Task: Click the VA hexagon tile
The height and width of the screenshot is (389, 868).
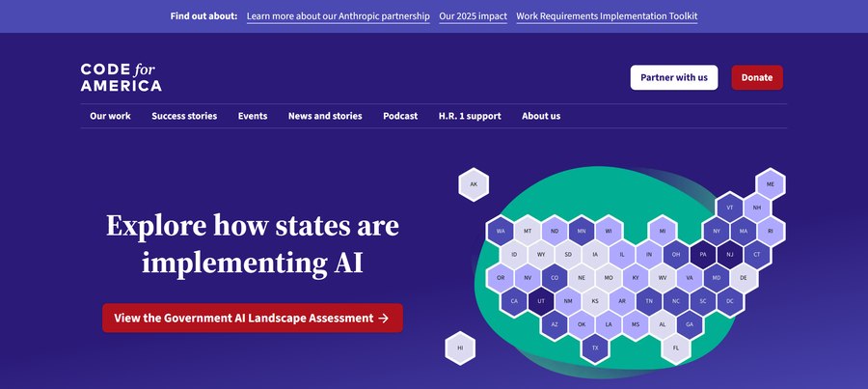Action: point(690,278)
